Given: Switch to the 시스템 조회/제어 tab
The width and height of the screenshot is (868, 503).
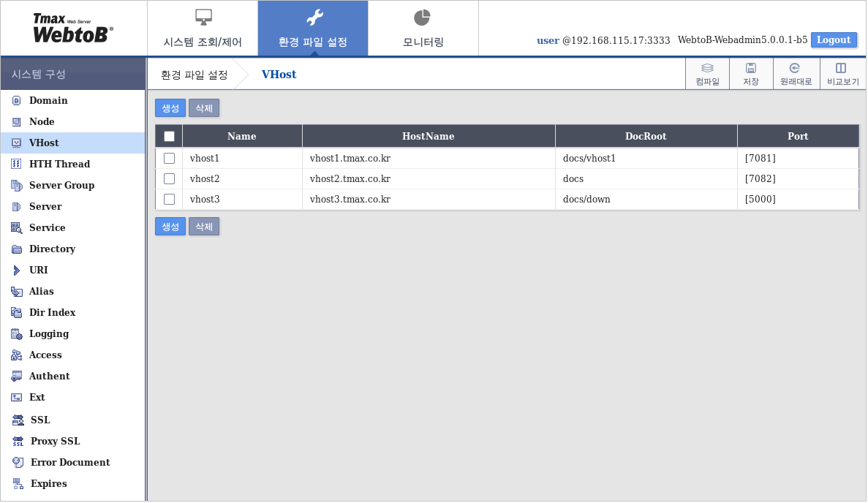Looking at the screenshot, I should point(203,28).
